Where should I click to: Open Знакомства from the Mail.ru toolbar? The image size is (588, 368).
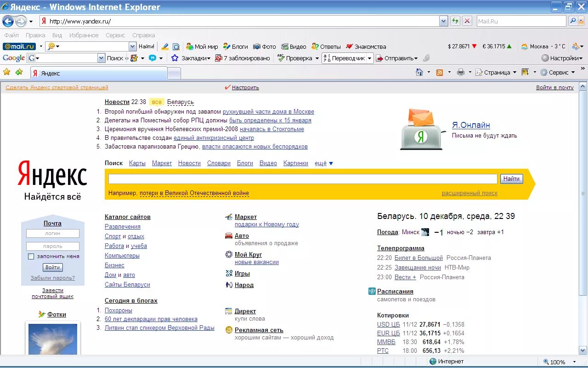pyautogui.click(x=366, y=46)
